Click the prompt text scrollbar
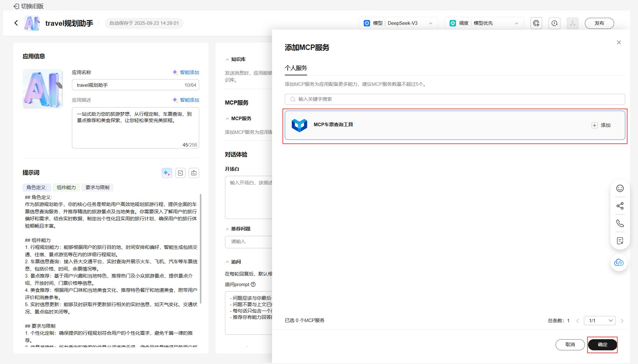Screen dimensions: 638x364 click(x=200, y=248)
